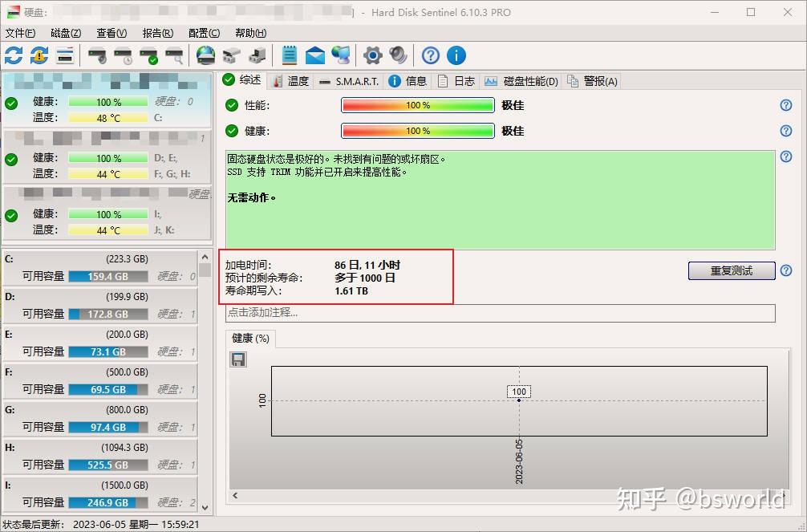The image size is (807, 532).
Task: Save the health graph via floppy icon
Action: click(237, 359)
